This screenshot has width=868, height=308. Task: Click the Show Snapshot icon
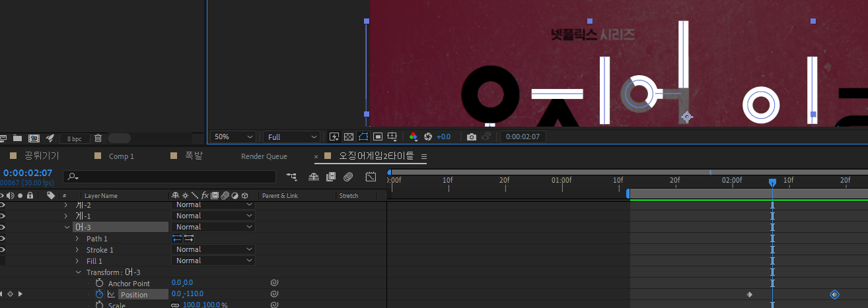[486, 137]
